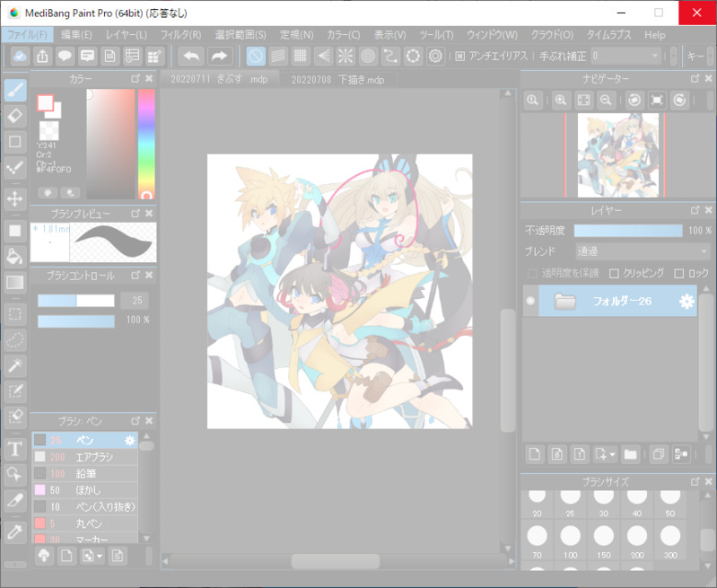Enable the radial snap guide

(345, 56)
